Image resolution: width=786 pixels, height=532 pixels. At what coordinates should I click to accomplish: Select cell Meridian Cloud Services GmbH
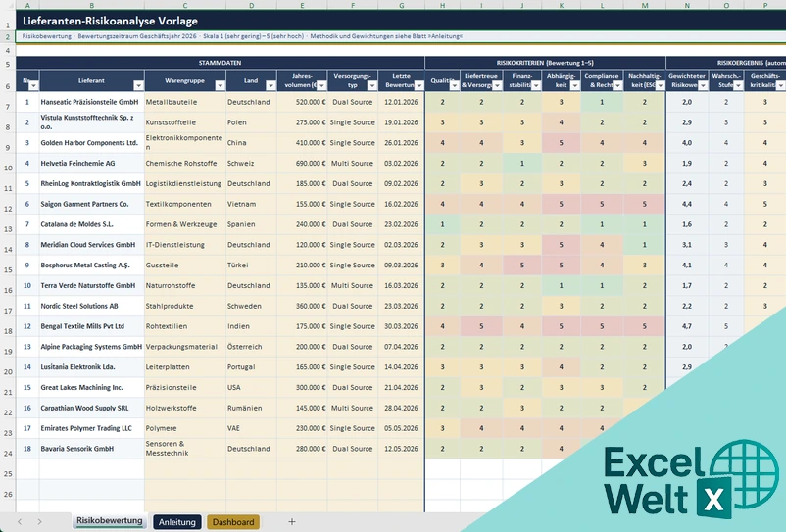click(92, 245)
